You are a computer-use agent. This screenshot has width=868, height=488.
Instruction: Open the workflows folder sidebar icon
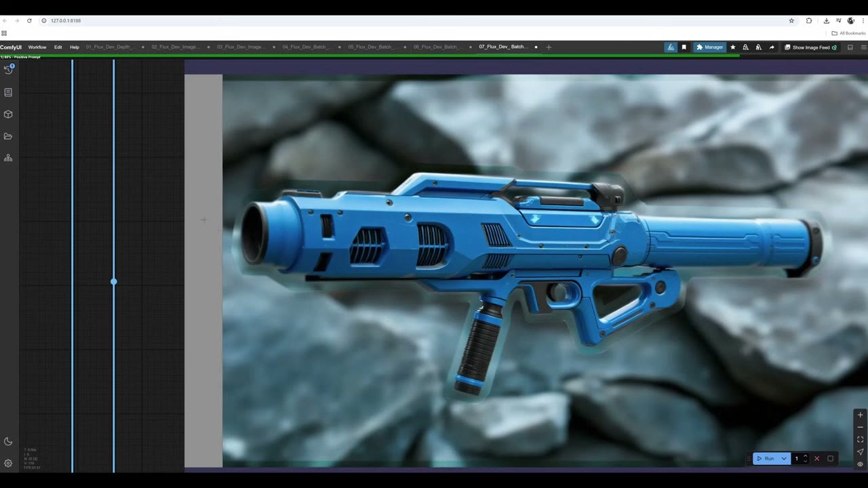click(x=8, y=136)
